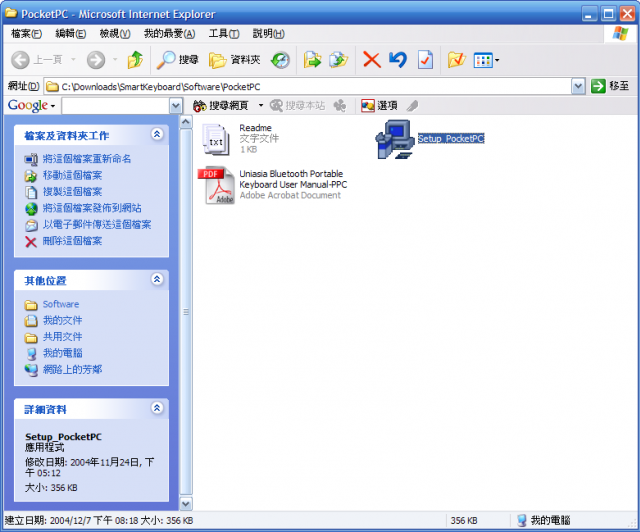This screenshot has width=640, height=532.
Task: Select the Uniasia PDF manual icon
Action: (x=216, y=185)
